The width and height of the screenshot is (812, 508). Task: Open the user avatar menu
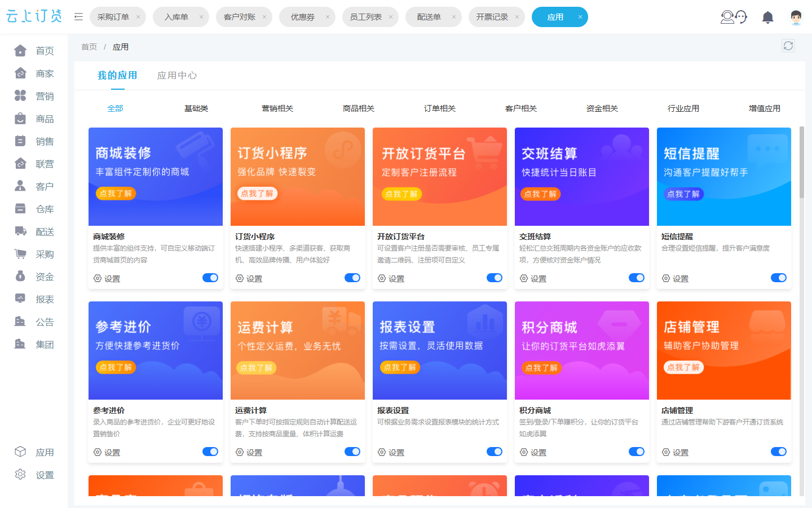click(796, 17)
